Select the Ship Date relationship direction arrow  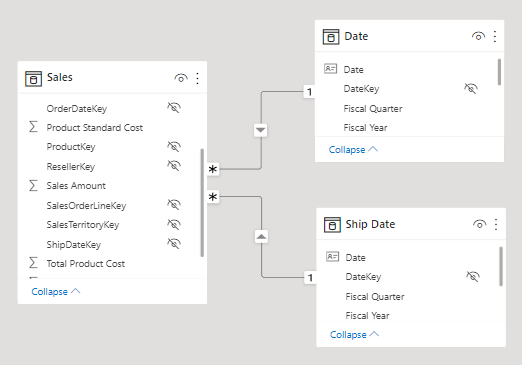pyautogui.click(x=261, y=237)
